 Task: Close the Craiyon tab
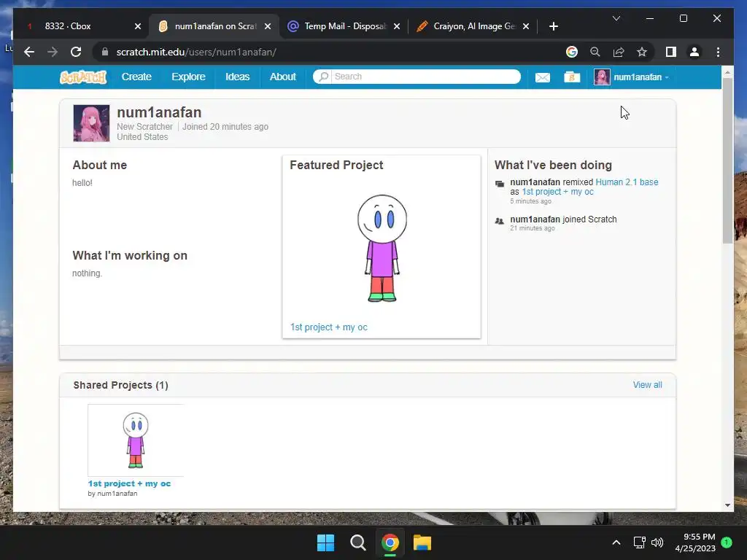click(x=525, y=26)
